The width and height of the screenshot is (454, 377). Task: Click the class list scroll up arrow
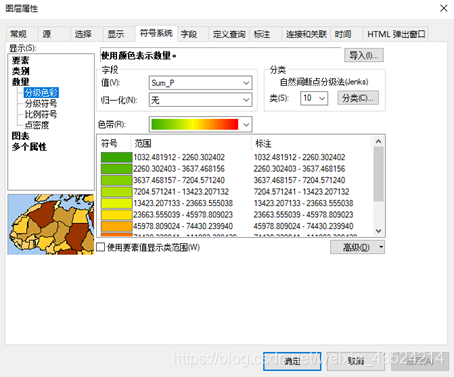(x=378, y=141)
